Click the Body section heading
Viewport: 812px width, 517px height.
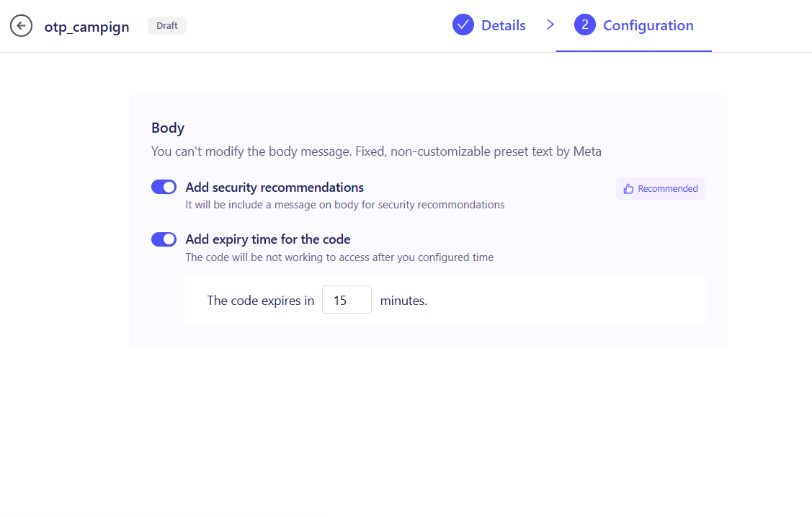point(168,128)
